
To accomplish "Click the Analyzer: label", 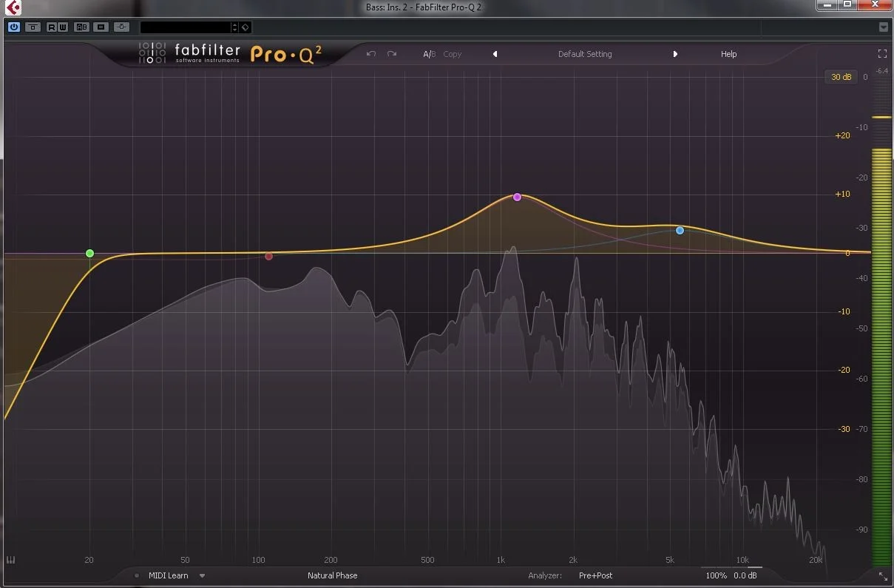I will point(545,575).
